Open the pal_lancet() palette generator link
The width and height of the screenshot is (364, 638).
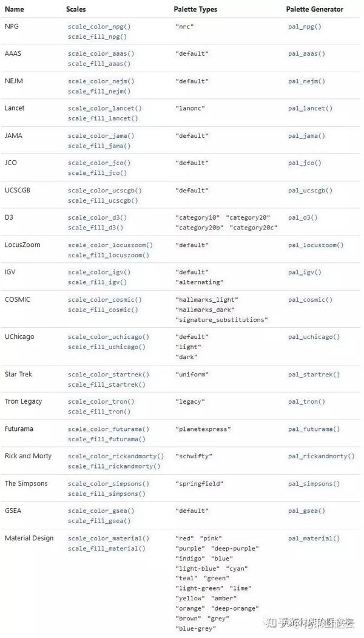point(310,109)
